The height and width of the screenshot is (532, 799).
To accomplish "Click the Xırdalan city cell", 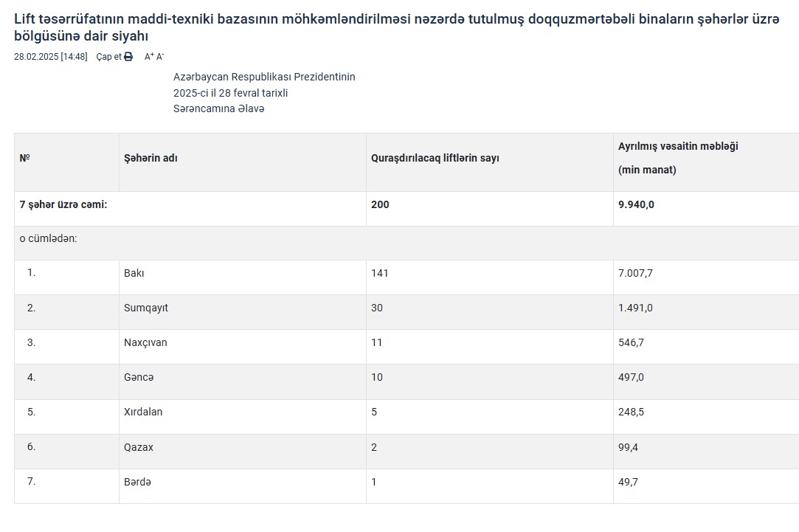I will (x=143, y=412).
